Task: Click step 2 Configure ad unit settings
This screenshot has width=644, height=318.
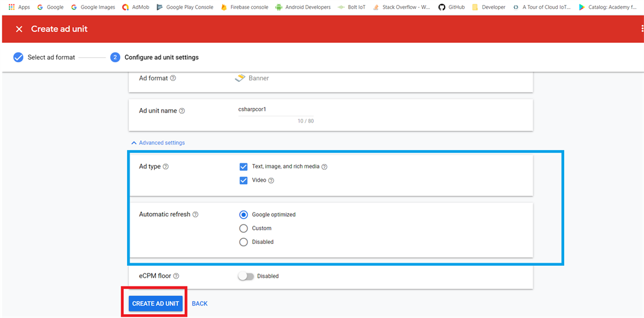Action: tap(155, 57)
